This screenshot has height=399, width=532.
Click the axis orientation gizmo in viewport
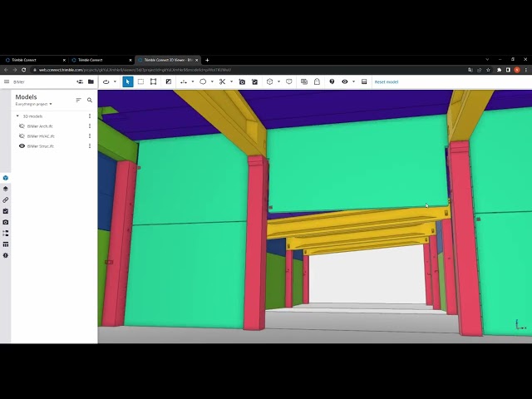520,325
